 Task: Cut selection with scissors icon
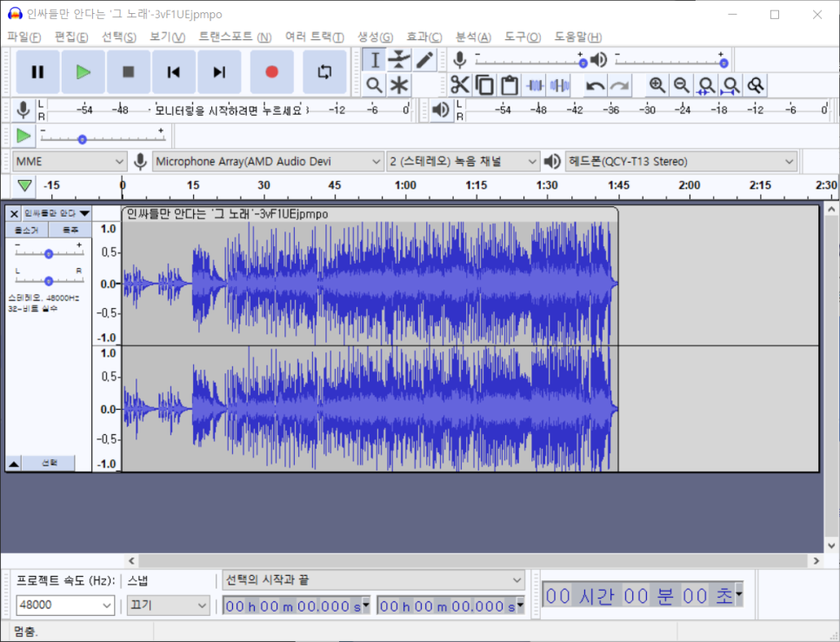tap(460, 84)
